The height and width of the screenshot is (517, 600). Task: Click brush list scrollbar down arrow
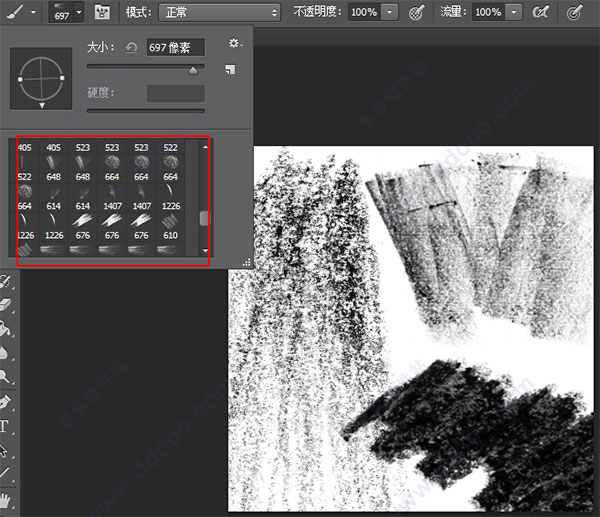tap(205, 251)
